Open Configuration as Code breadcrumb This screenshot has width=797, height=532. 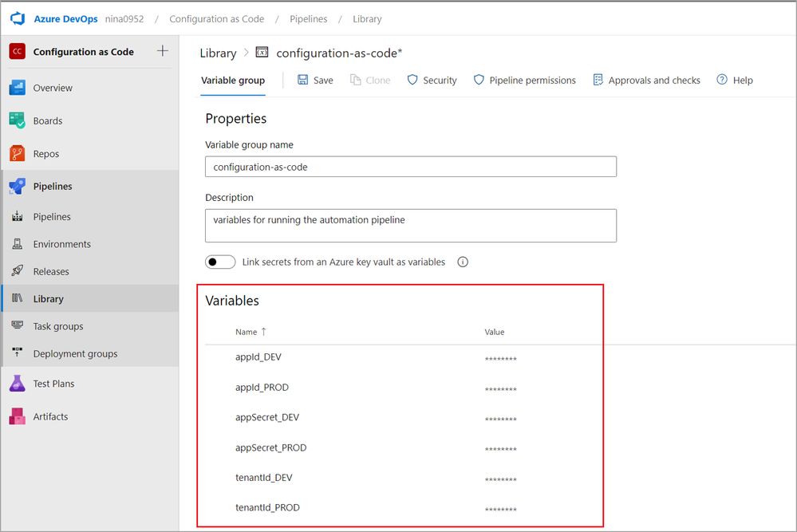(x=216, y=19)
